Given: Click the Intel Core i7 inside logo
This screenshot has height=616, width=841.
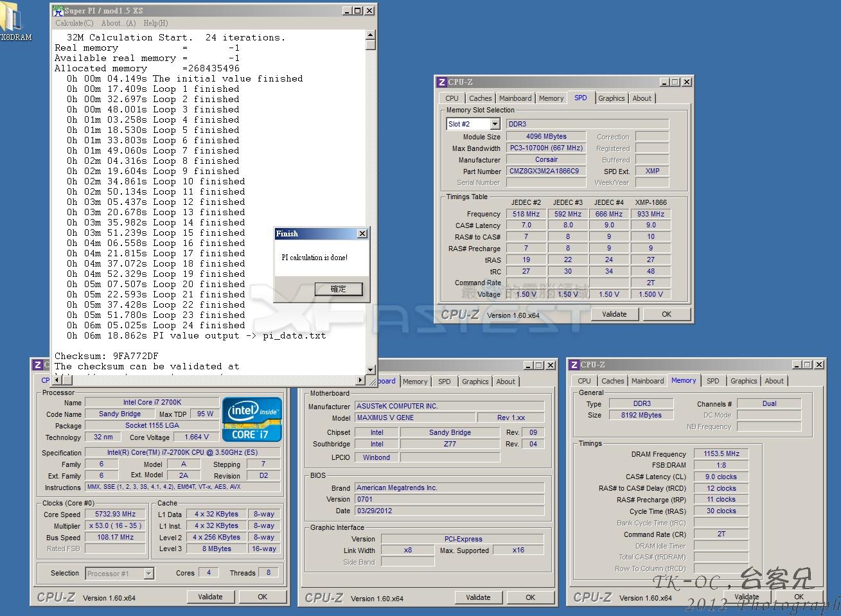Looking at the screenshot, I should (252, 419).
